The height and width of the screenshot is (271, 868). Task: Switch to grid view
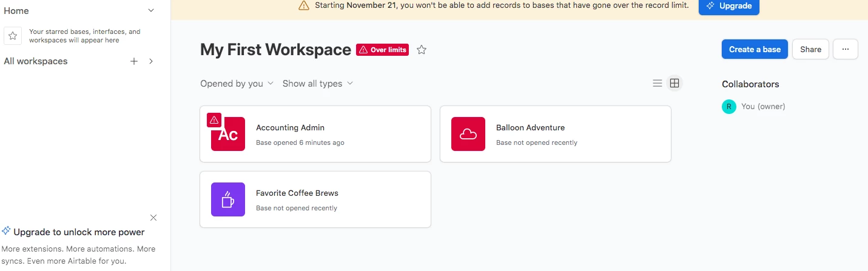point(675,84)
